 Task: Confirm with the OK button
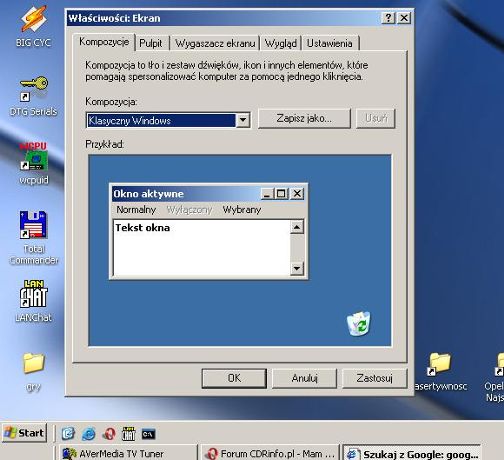pos(234,378)
